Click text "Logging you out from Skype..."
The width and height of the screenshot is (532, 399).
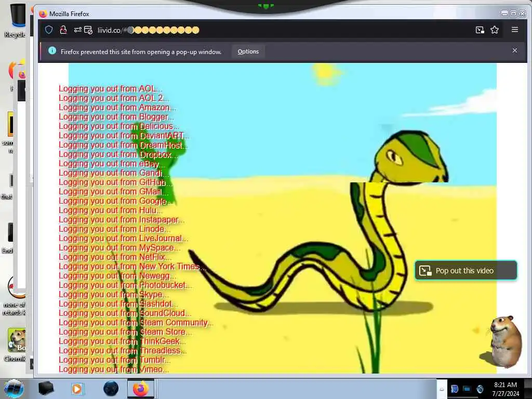113,295
